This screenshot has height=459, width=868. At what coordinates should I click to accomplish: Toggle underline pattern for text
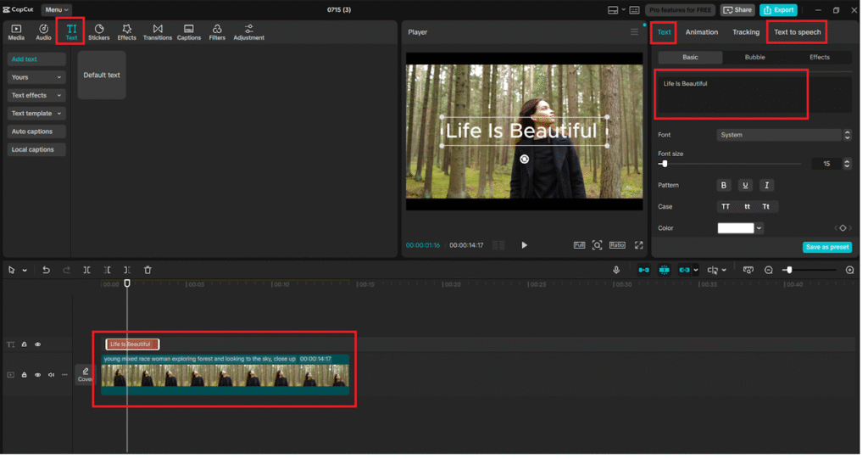(745, 185)
